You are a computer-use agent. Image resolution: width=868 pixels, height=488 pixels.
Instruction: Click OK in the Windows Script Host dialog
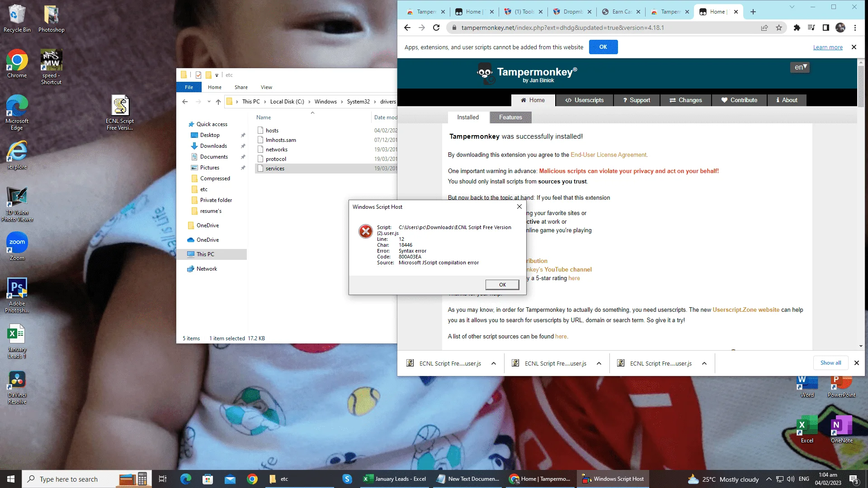coord(502,285)
